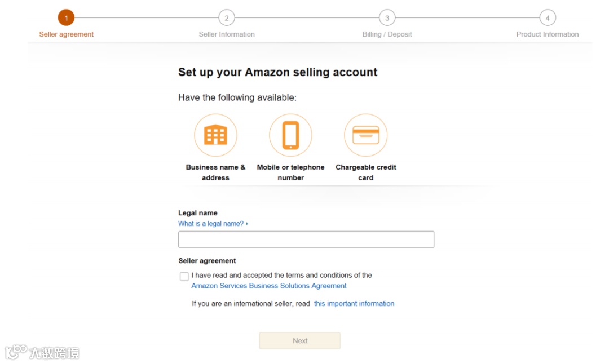Click the watermark logo icon at bottom left
609x364 pixels.
[x=16, y=352]
